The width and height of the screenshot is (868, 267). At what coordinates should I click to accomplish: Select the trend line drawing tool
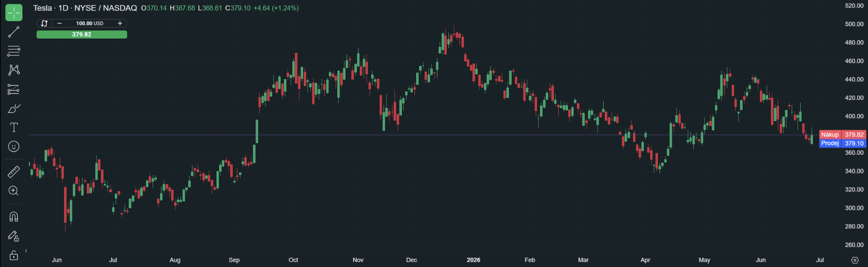click(x=14, y=32)
